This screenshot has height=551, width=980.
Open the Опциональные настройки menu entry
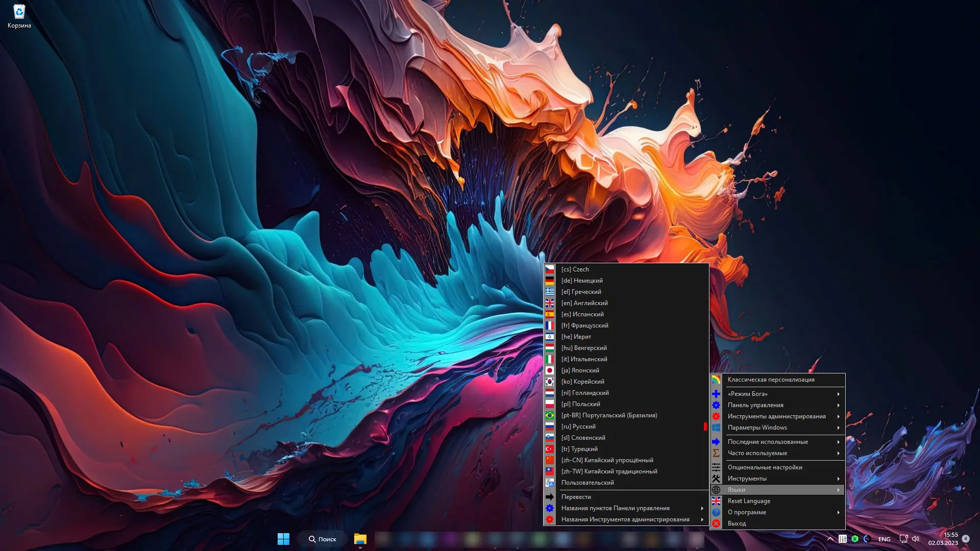[x=765, y=467]
